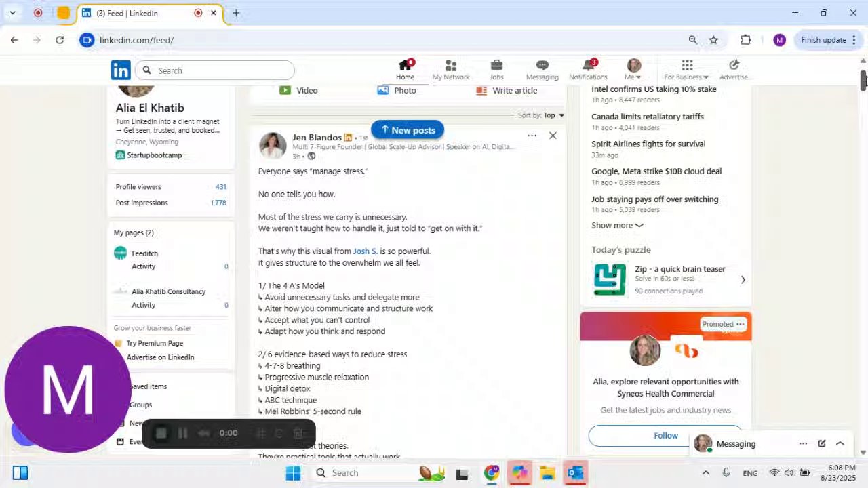Open Alia El Khatib profile name
The height and width of the screenshot is (488, 868).
(150, 108)
